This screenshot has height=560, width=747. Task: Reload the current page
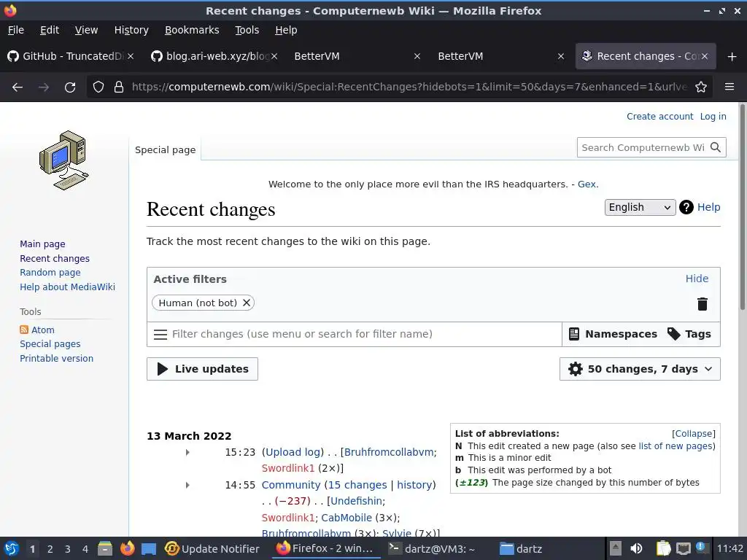pos(70,87)
